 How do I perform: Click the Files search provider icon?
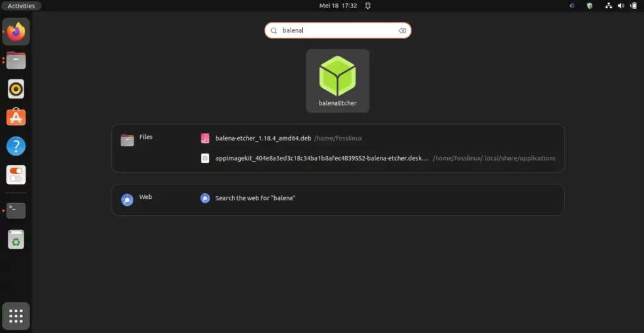[x=127, y=140]
